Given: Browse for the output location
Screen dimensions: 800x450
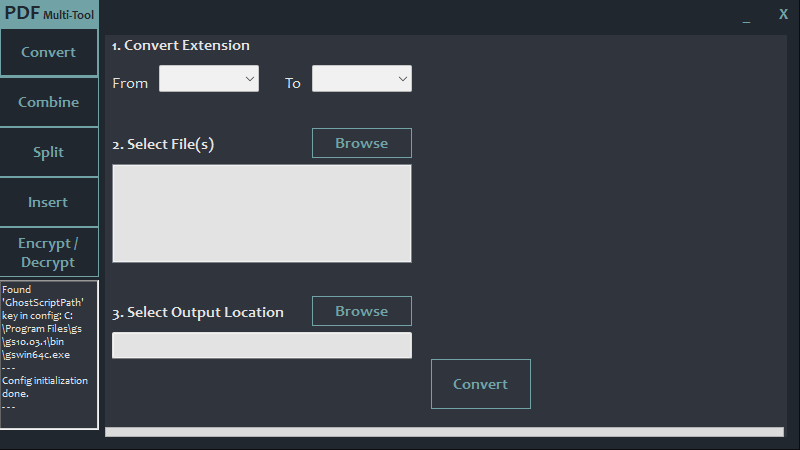Looking at the screenshot, I should click(362, 311).
